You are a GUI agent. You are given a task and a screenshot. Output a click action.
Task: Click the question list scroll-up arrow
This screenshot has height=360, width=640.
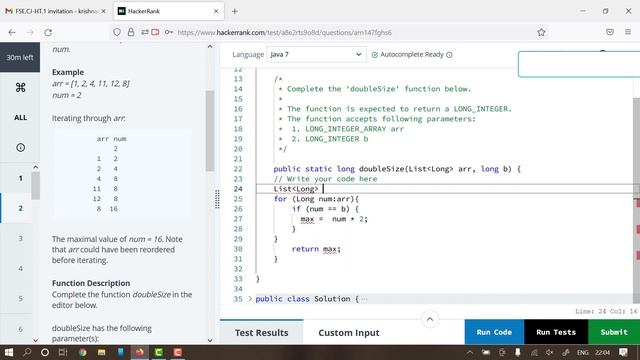pos(36,167)
